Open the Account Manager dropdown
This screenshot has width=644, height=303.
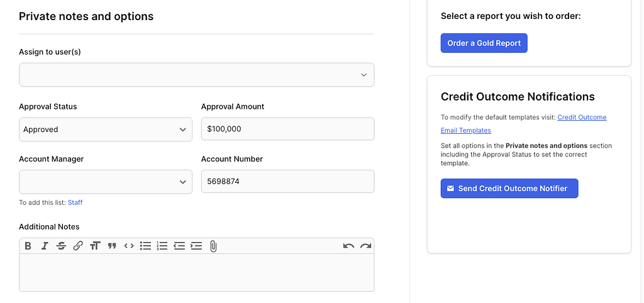point(106,182)
